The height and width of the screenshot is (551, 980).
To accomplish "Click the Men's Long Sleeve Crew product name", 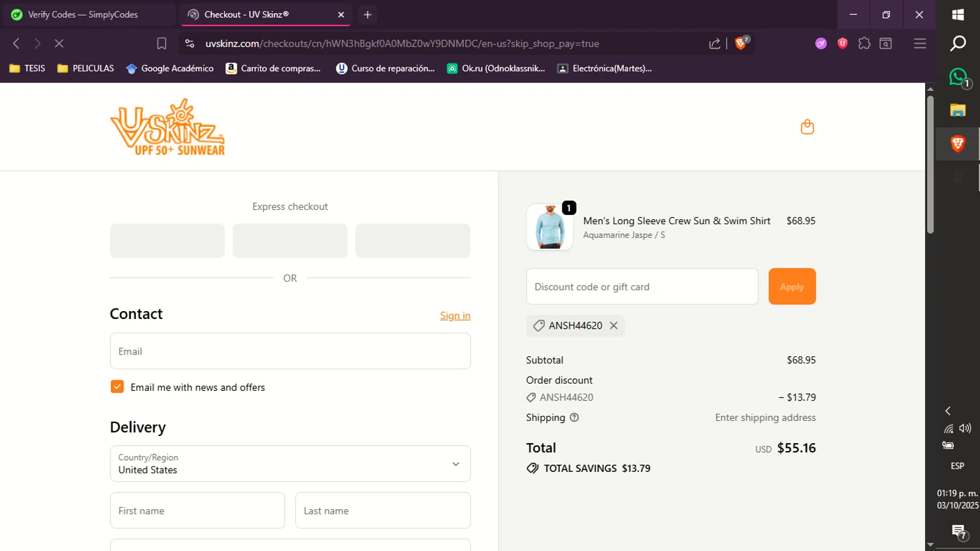I will point(677,221).
